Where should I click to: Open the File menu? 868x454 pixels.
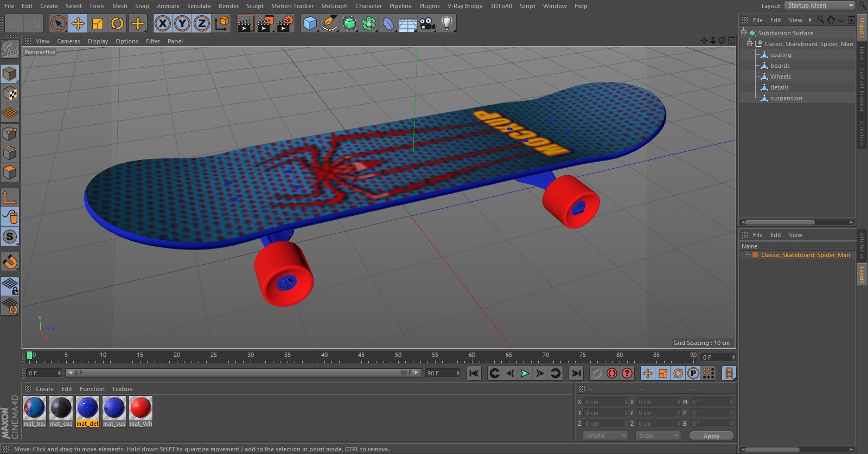(9, 6)
